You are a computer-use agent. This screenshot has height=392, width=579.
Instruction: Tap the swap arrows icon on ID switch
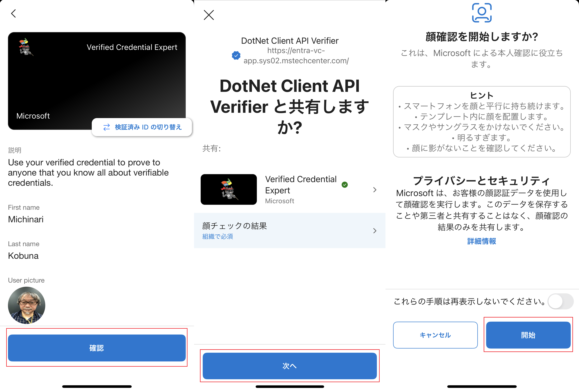coord(107,127)
